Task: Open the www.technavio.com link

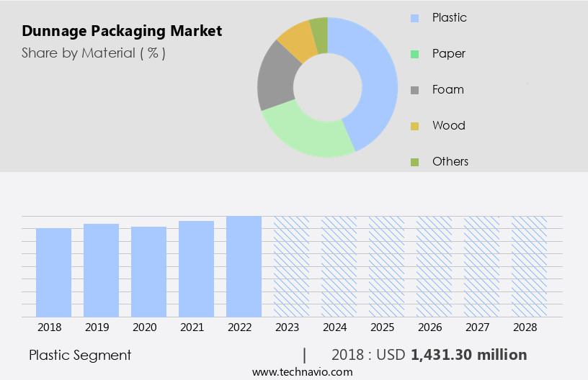Action: coord(302,372)
